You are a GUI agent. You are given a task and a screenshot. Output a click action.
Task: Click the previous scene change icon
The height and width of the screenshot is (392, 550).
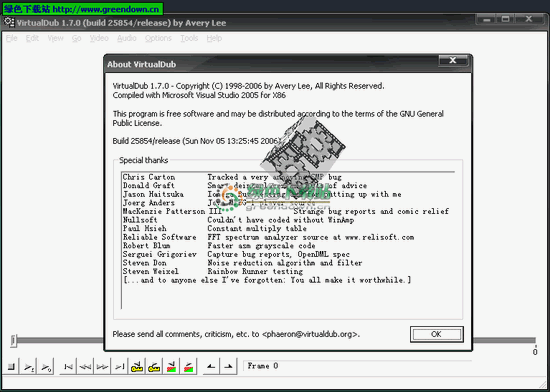coord(171,367)
